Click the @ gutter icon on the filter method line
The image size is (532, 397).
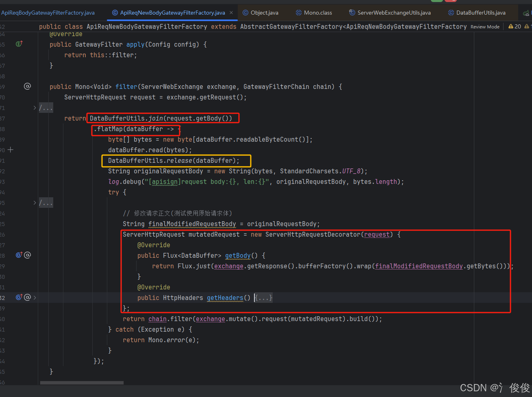(x=27, y=86)
